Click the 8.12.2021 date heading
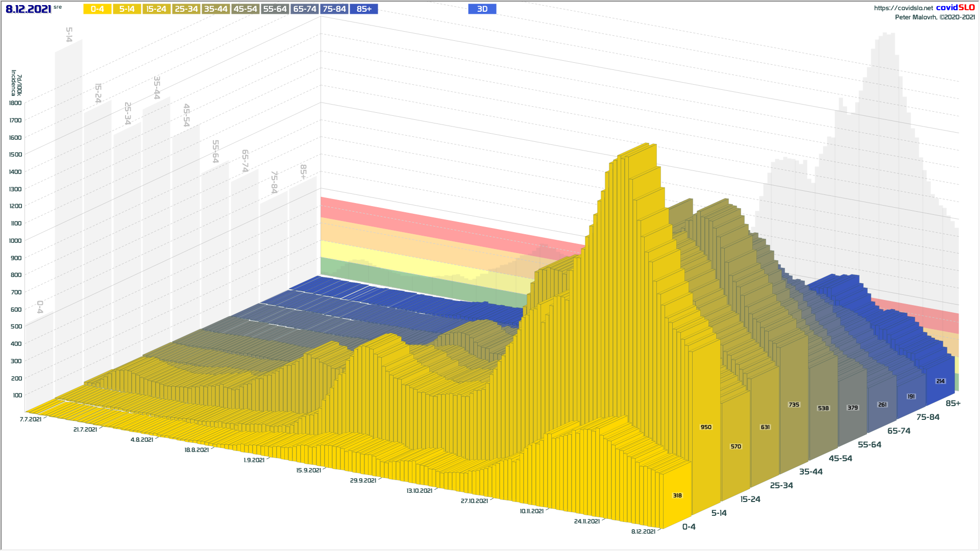This screenshot has height=551, width=980. tap(28, 9)
